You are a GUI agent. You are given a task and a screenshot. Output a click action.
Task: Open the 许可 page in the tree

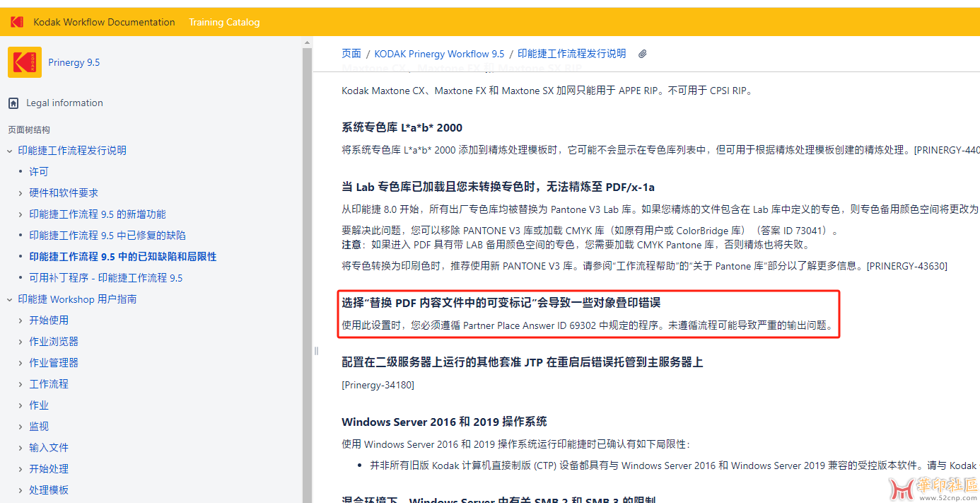coord(39,172)
